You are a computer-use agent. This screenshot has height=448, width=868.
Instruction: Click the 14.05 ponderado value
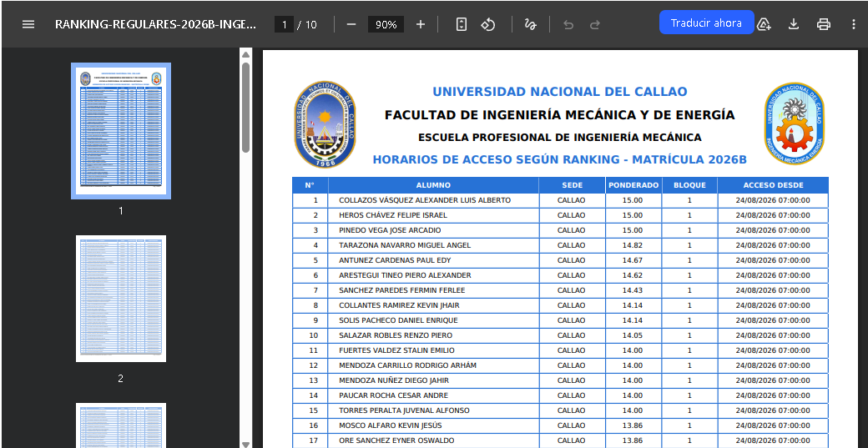point(632,335)
